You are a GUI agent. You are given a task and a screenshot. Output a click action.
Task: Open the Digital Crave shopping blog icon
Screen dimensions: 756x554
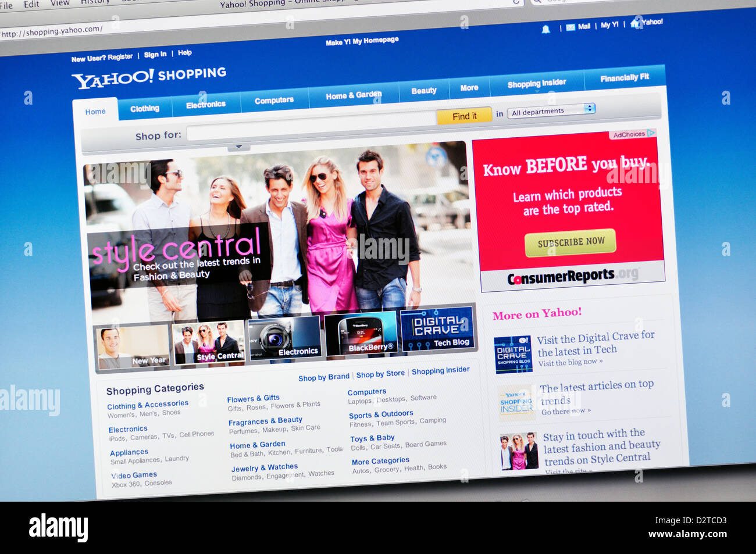pos(513,354)
